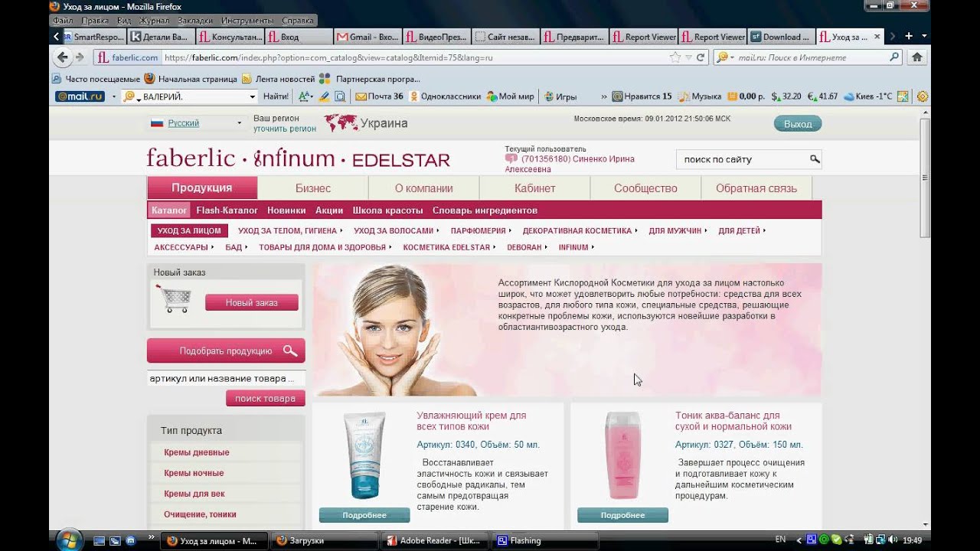This screenshot has width=980, height=551.
Task: Open the Продукция main tab
Action: click(x=202, y=188)
